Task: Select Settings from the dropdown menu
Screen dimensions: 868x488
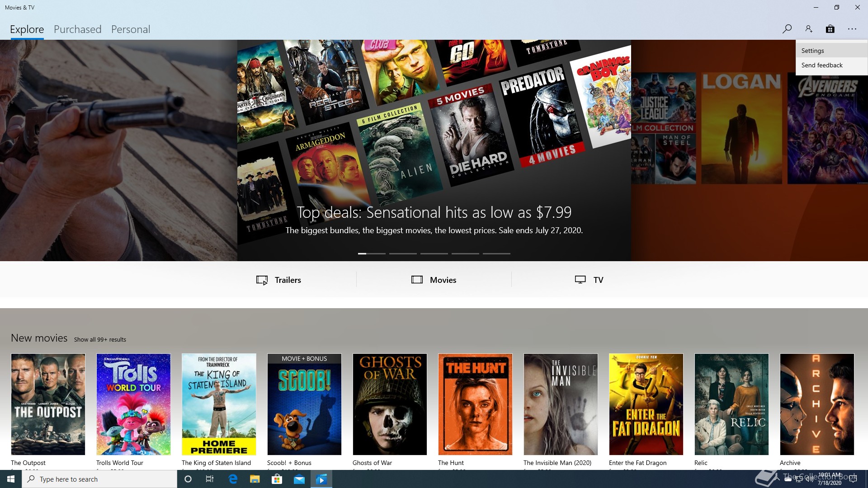Action: tap(831, 51)
